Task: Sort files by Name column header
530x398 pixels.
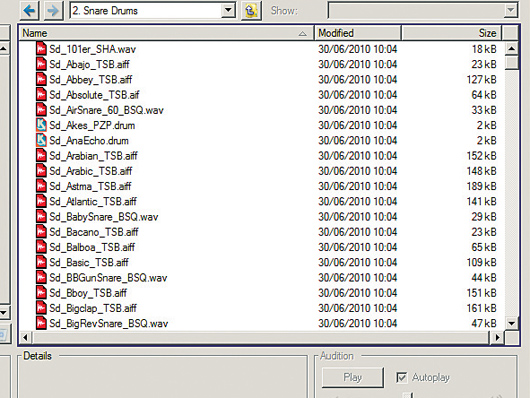Action: (166, 33)
